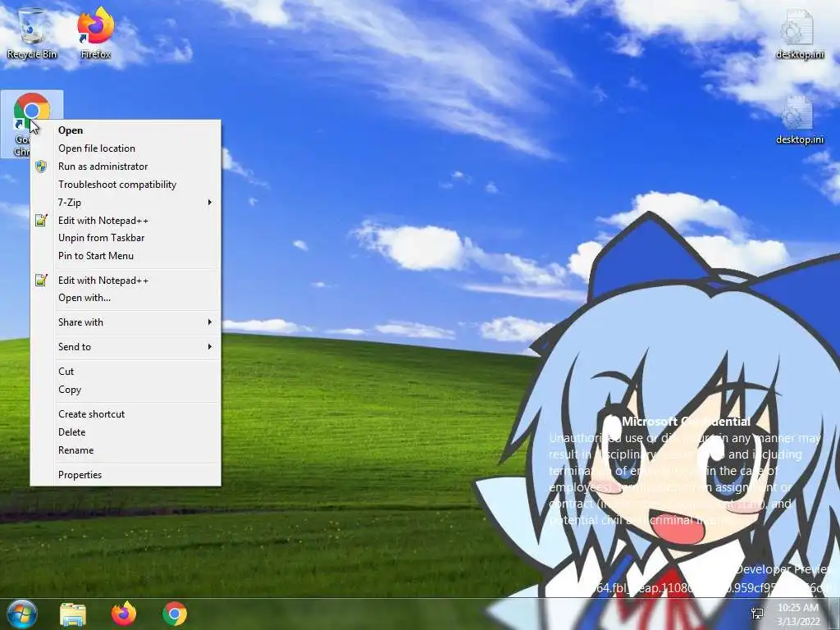This screenshot has width=840, height=630.
Task: Click the UAC shield next to Run as administrator
Action: [41, 166]
